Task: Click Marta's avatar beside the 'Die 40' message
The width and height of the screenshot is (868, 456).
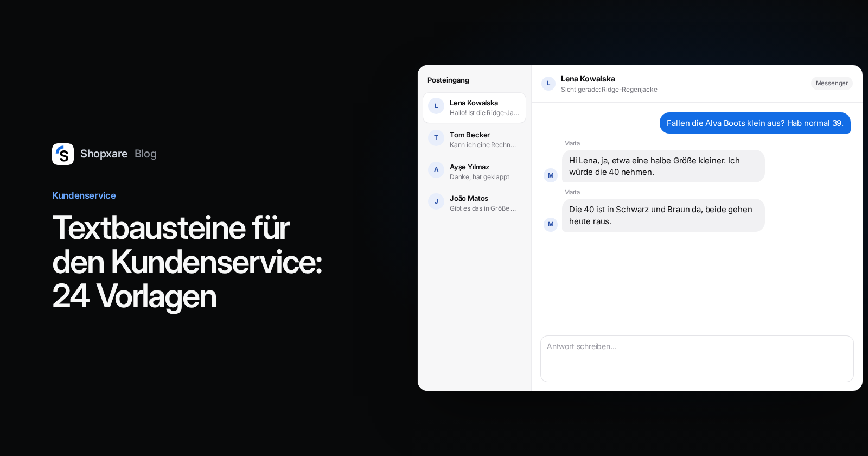Action: [x=551, y=224]
